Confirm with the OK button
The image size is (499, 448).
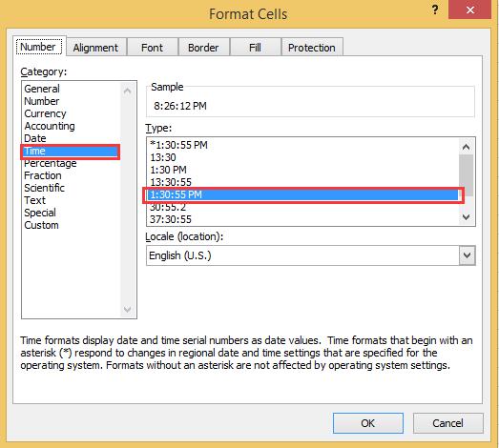tap(368, 423)
